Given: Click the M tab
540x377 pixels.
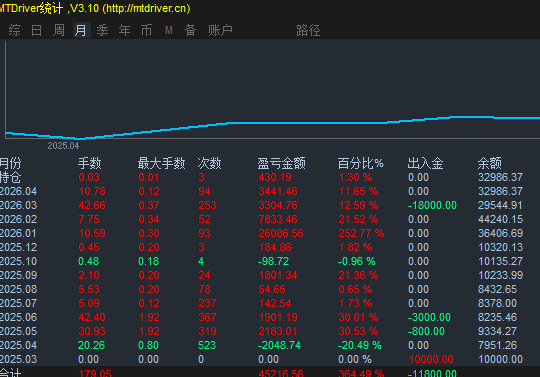Looking at the screenshot, I should tap(168, 30).
